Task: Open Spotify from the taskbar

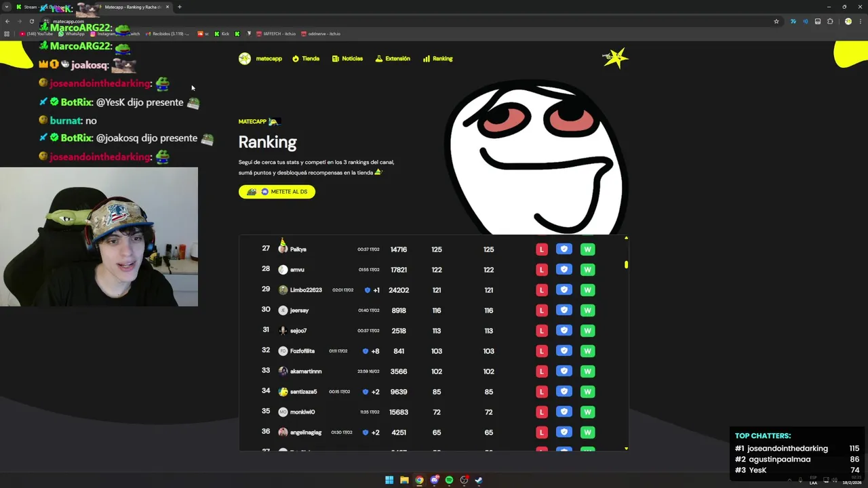Action: point(449,480)
